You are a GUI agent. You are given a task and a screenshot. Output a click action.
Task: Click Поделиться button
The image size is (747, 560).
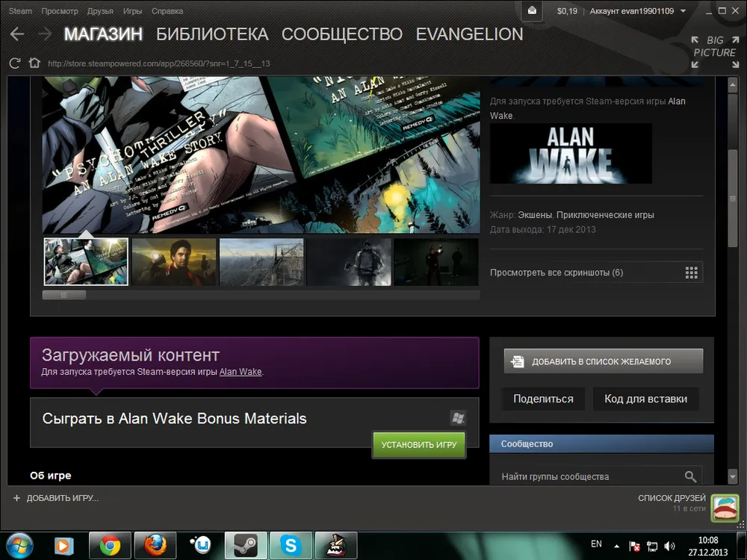(543, 399)
